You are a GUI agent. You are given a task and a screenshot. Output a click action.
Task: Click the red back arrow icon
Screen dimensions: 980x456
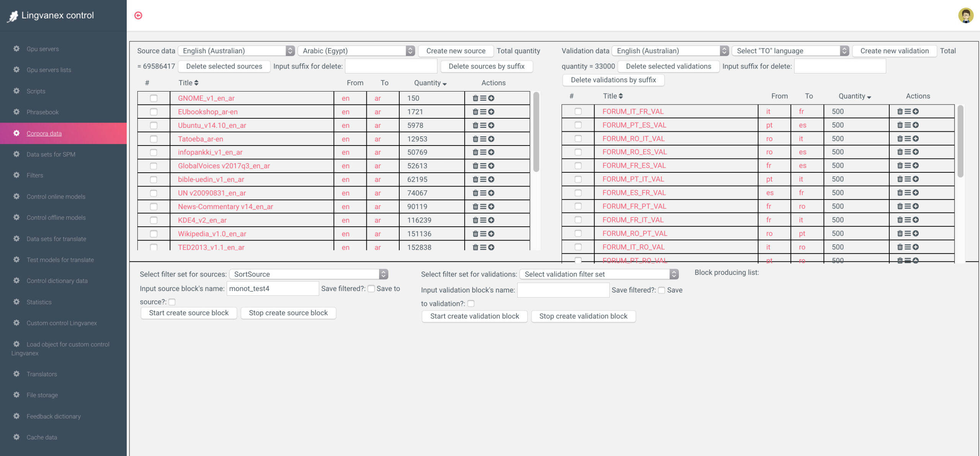(139, 15)
